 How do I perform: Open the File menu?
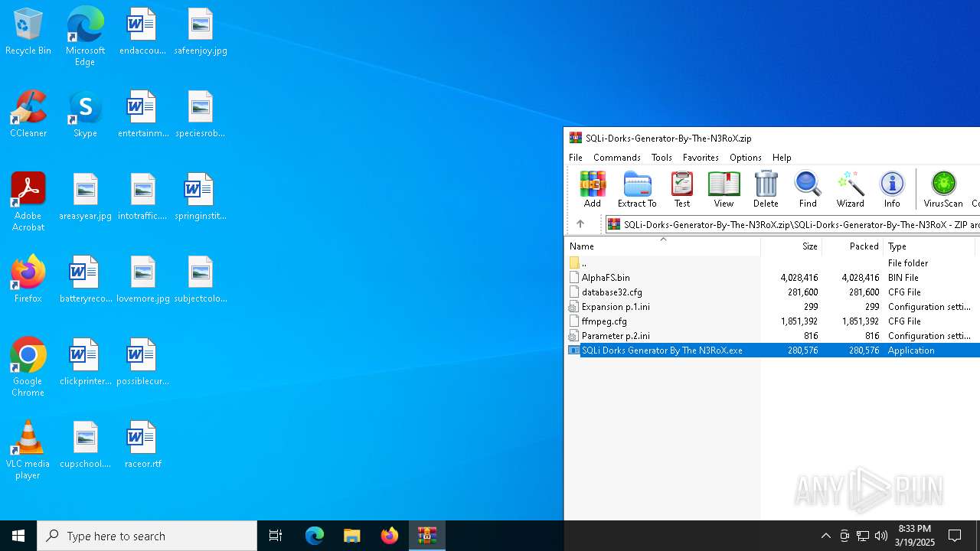click(x=576, y=157)
